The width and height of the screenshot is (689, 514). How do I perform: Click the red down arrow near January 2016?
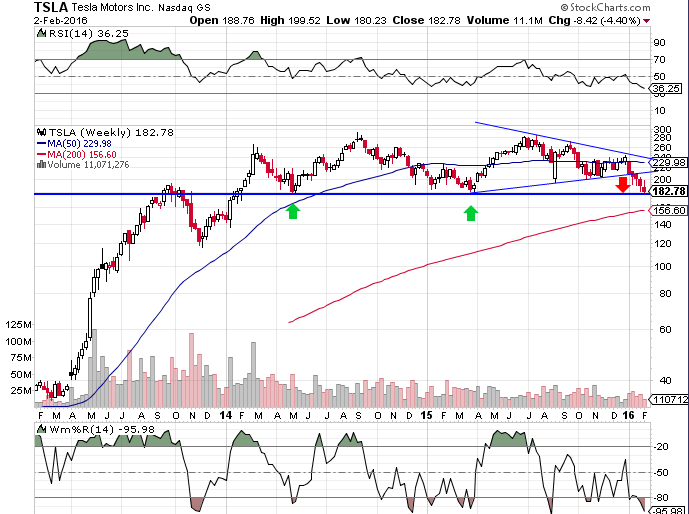pyautogui.click(x=622, y=184)
